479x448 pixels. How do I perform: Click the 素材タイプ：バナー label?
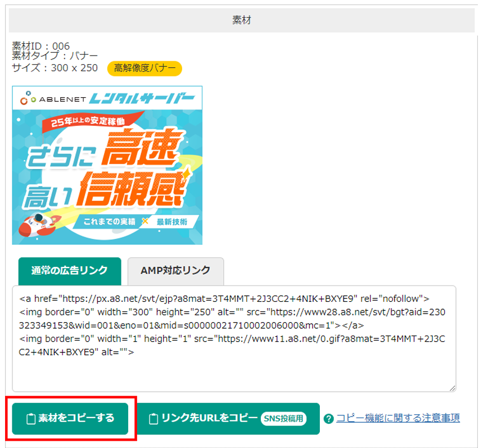55,56
